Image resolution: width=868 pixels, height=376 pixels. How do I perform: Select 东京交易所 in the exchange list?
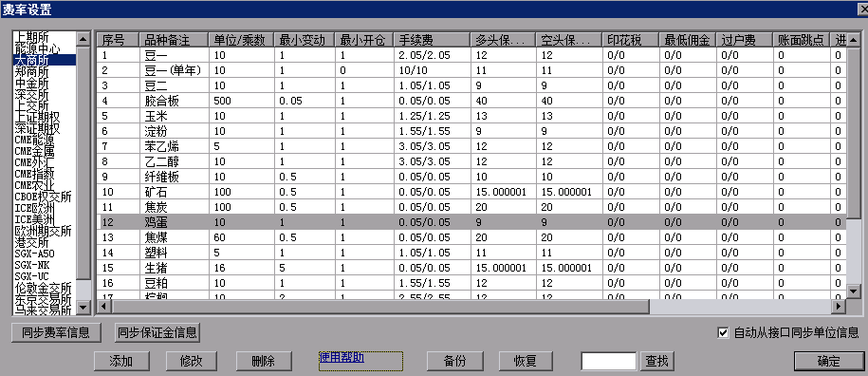coord(44,299)
